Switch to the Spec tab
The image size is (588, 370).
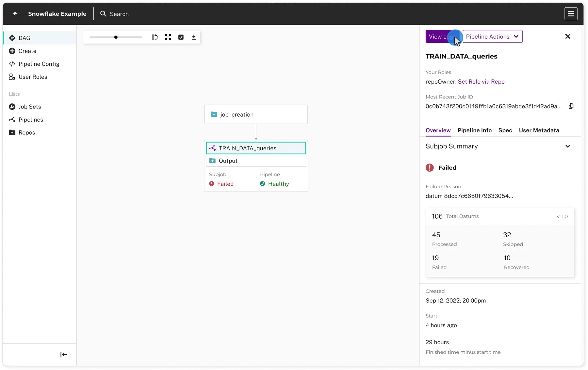click(x=505, y=130)
